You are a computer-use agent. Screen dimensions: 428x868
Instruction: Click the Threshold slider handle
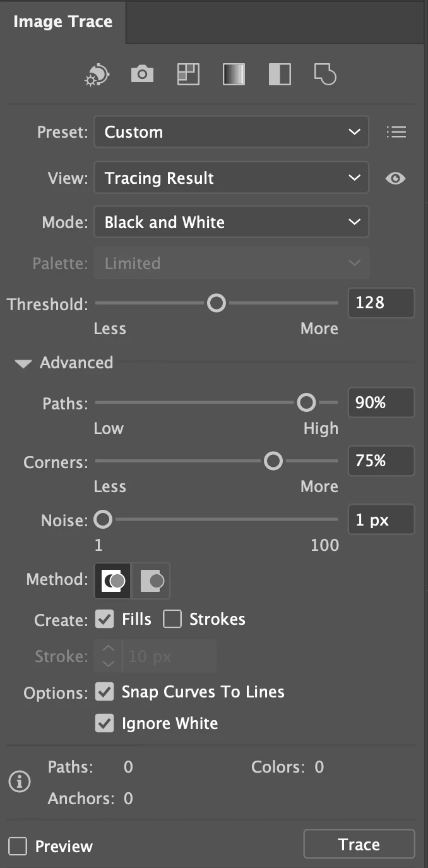[217, 304]
